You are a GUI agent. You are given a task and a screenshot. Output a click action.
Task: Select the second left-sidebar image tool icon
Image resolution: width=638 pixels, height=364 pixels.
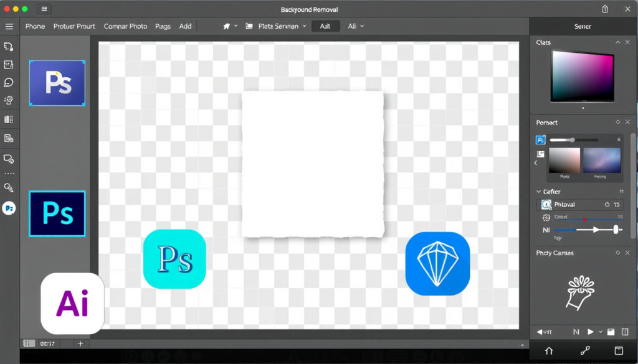click(x=9, y=65)
